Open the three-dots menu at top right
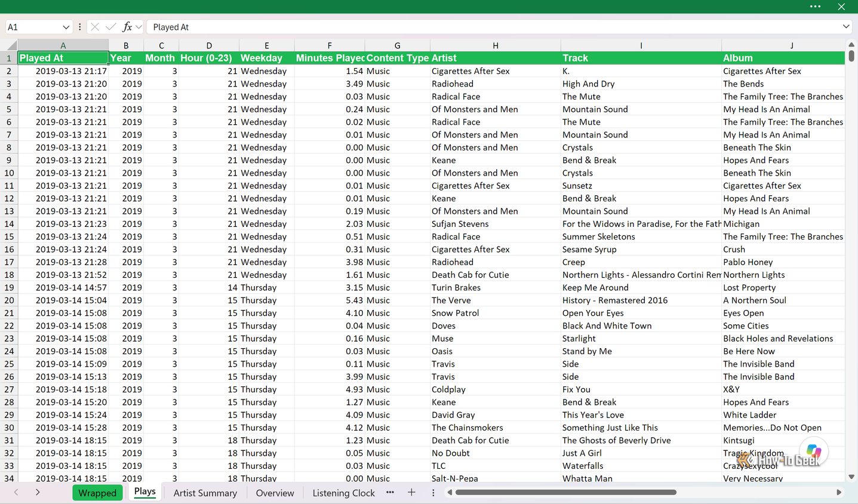The height and width of the screenshot is (504, 858). 815,7
